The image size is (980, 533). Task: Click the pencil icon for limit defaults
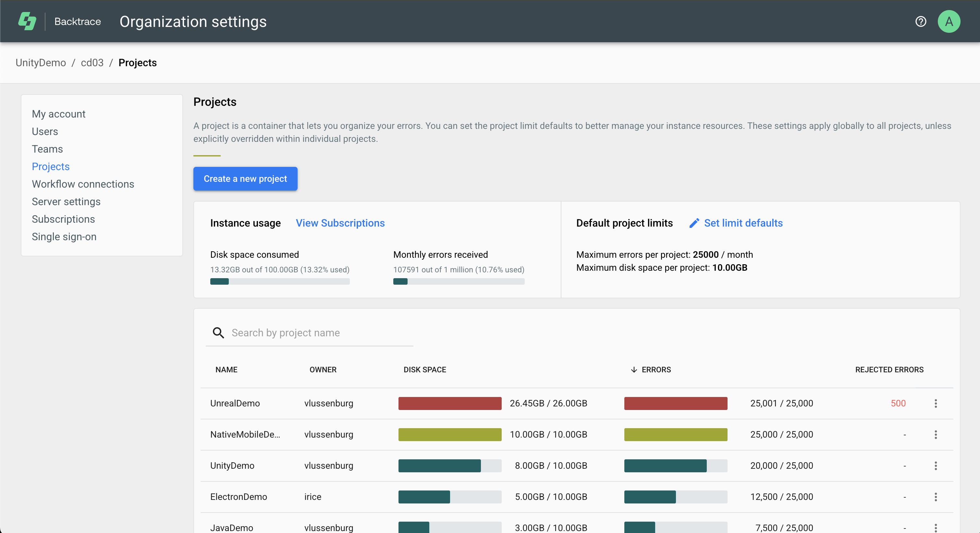(694, 223)
